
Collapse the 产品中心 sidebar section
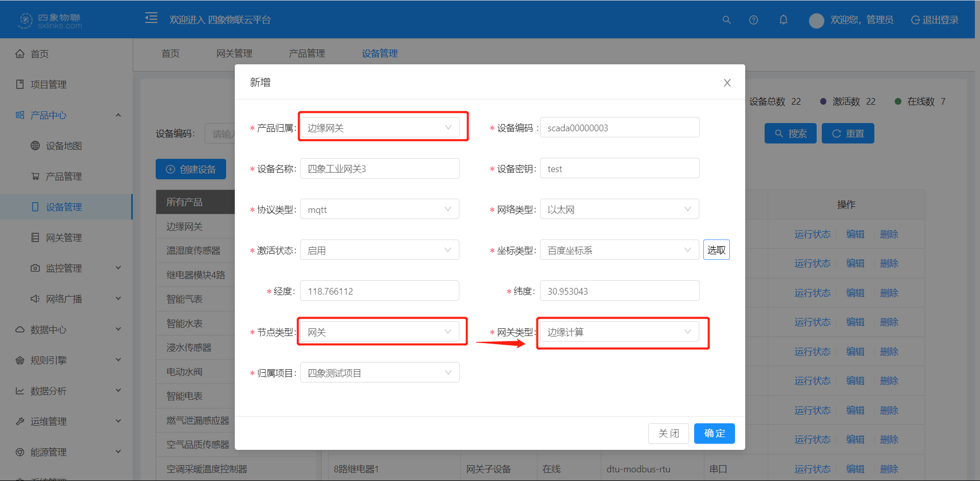[x=118, y=115]
